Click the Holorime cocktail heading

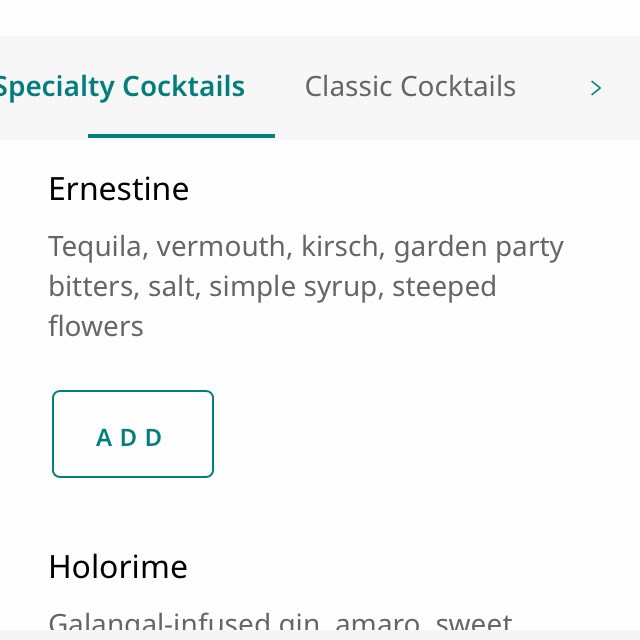point(118,567)
